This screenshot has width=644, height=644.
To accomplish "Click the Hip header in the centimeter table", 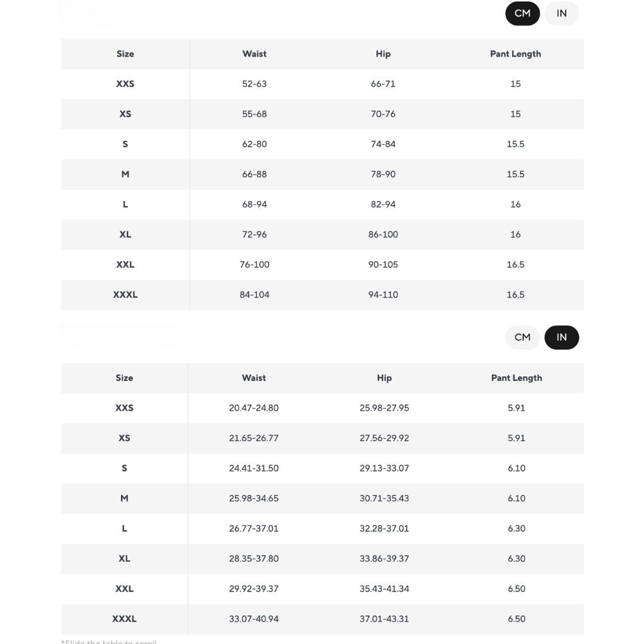I will click(x=383, y=54).
